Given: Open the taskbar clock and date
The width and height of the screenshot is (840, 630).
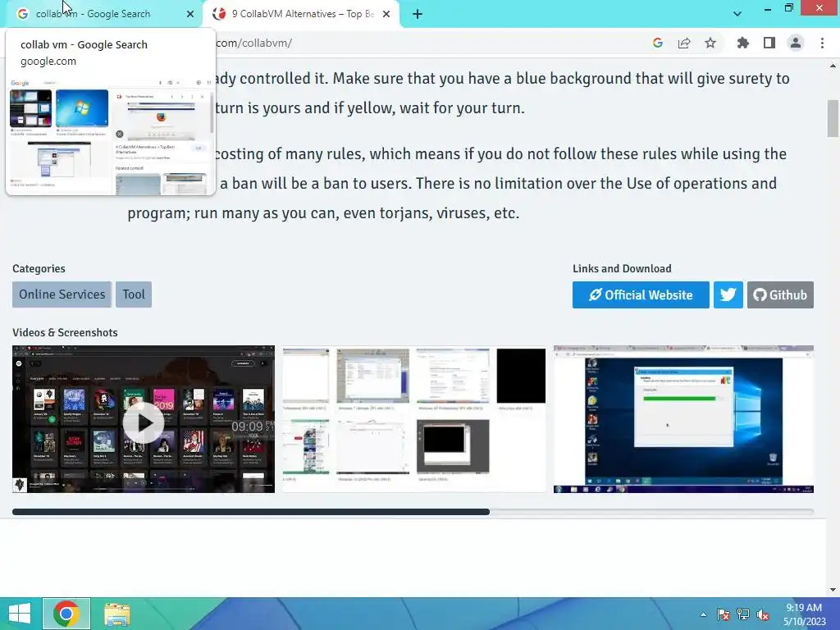Looking at the screenshot, I should pyautogui.click(x=804, y=614).
